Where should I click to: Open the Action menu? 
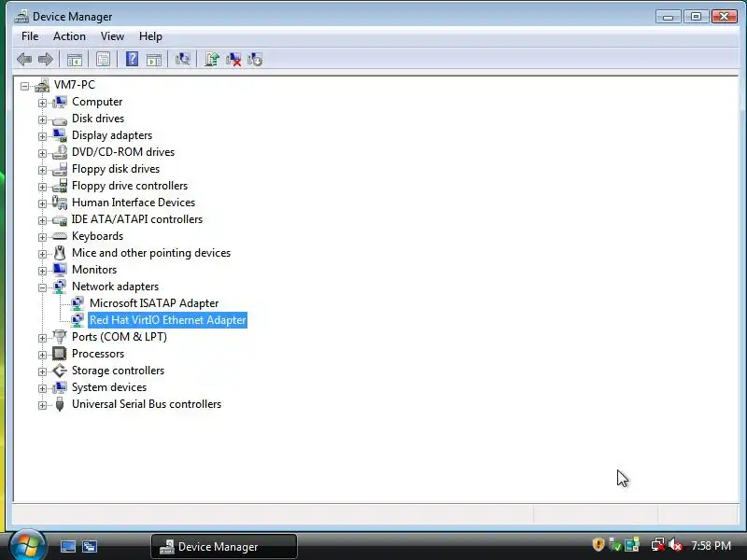coord(69,36)
